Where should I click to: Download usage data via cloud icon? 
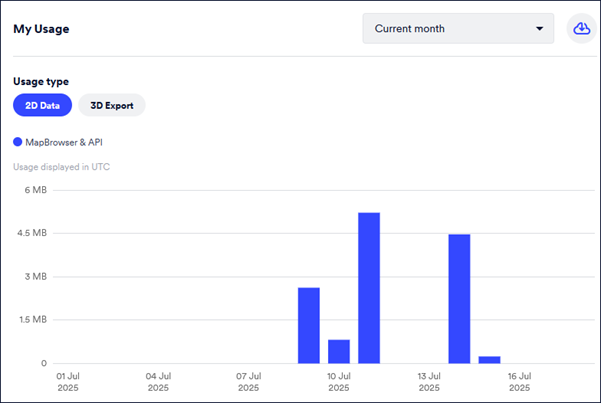pyautogui.click(x=581, y=28)
